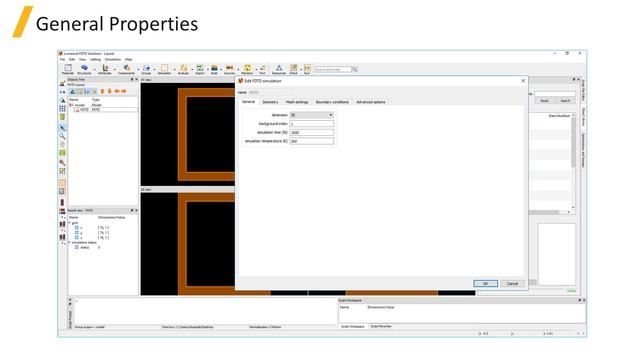The height and width of the screenshot is (360, 640).
Task: Collapse the simulation status node
Action: tap(70, 242)
